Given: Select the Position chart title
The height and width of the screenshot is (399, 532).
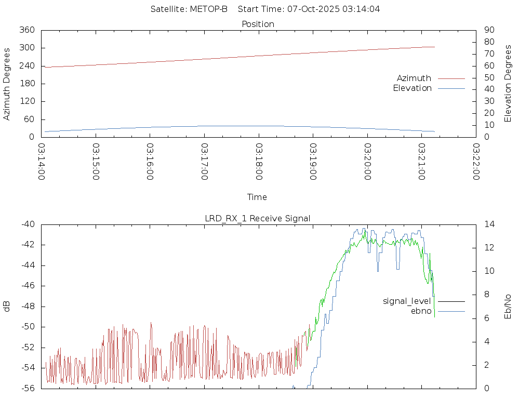Looking at the screenshot, I should pos(258,24).
